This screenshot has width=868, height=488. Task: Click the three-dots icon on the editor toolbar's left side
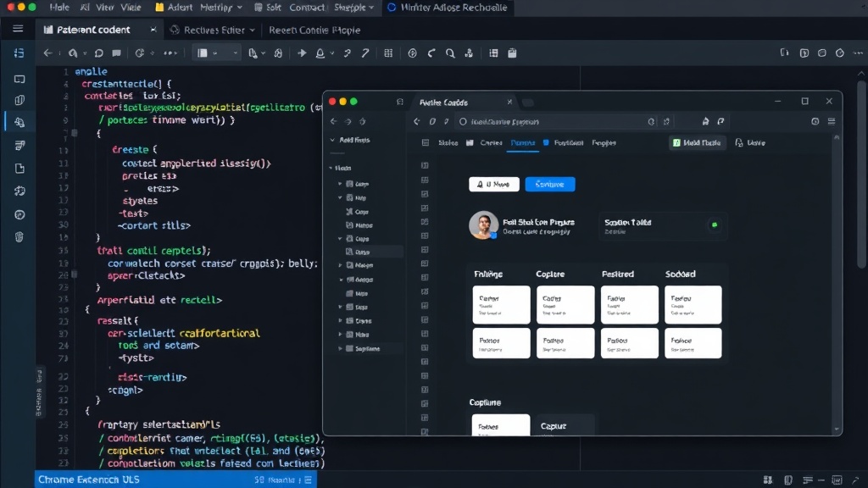click(170, 53)
